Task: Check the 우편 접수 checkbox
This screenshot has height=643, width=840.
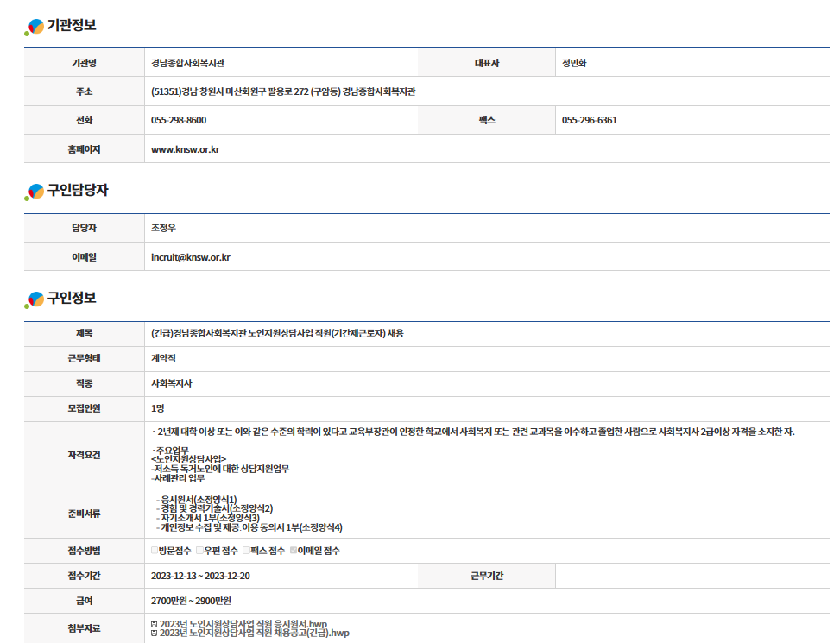Action: click(x=200, y=551)
